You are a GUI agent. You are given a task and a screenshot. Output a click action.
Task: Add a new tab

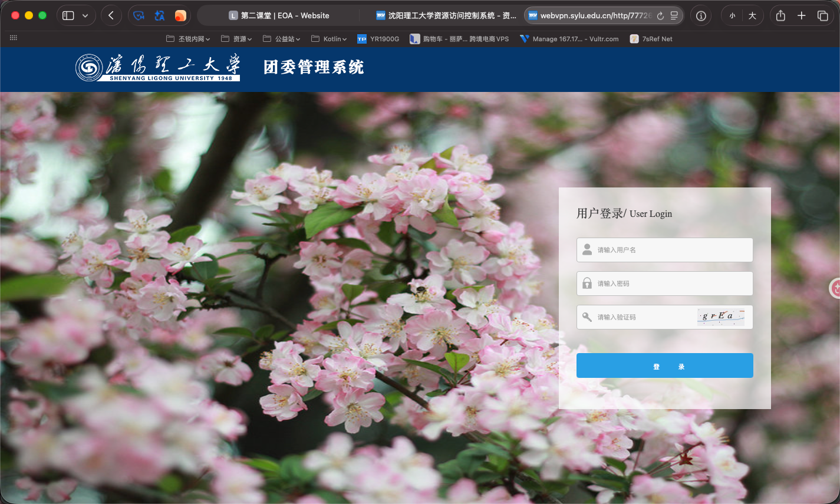pos(802,16)
